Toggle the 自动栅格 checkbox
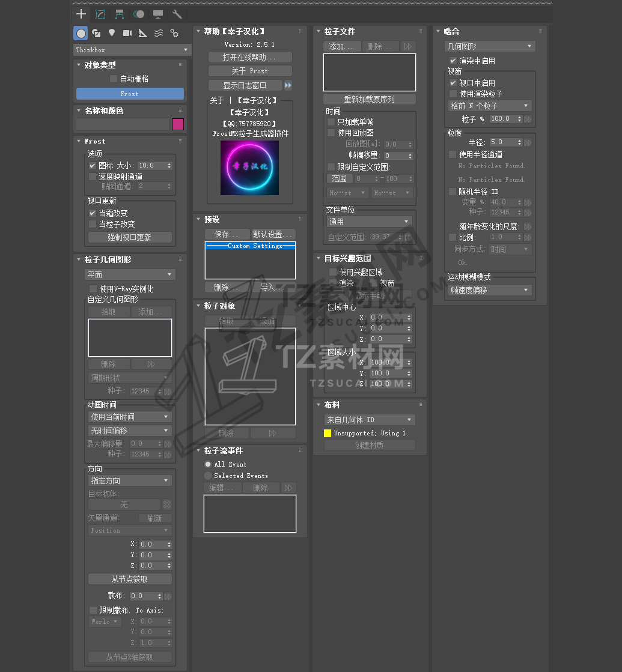 tap(114, 79)
